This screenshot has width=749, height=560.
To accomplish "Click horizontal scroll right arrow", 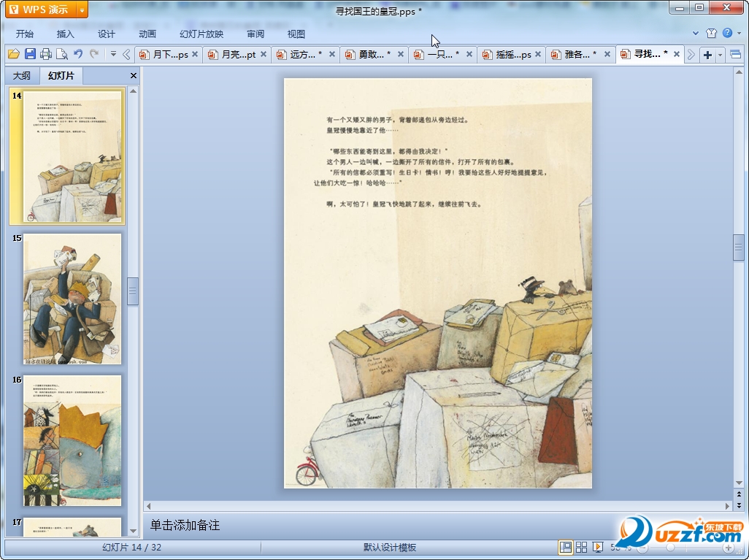I will [x=728, y=506].
